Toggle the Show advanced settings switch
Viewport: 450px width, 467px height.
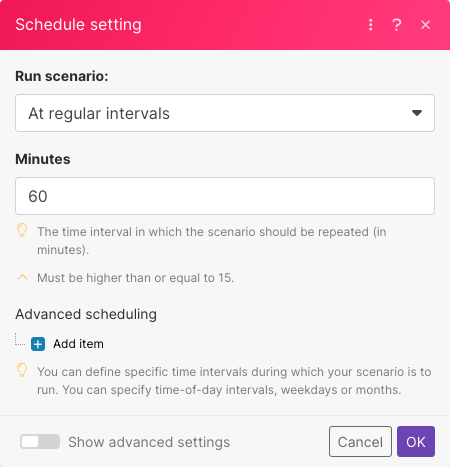click(x=40, y=442)
